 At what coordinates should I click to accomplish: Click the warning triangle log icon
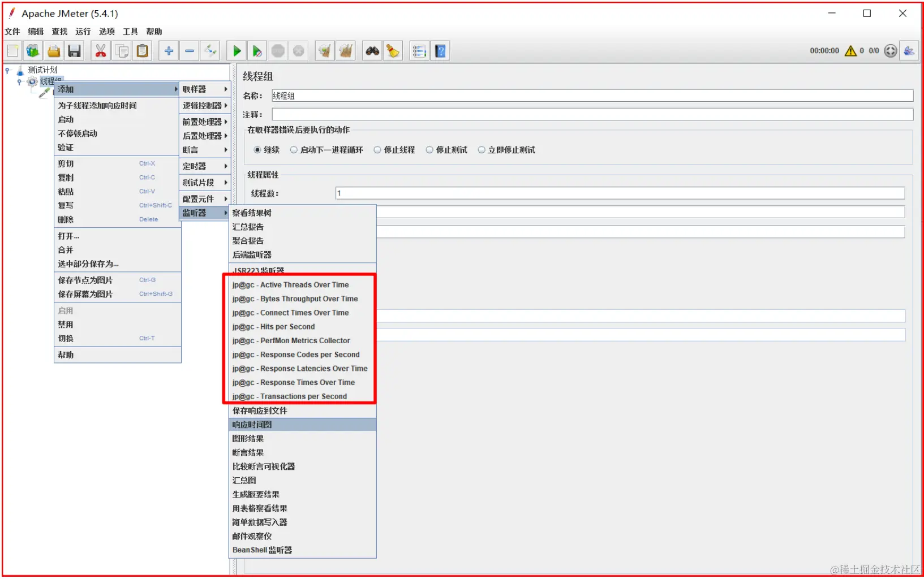tap(850, 51)
